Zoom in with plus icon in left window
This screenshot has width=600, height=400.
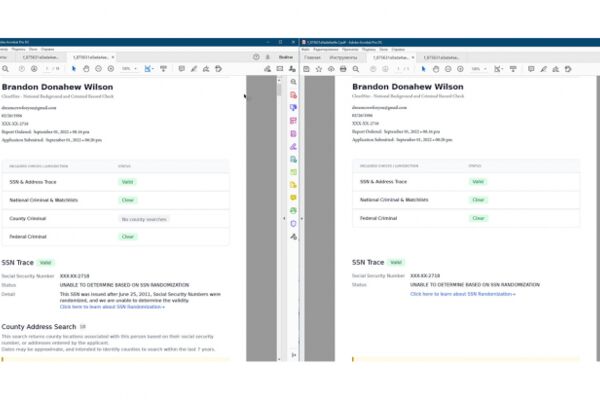[x=111, y=69]
